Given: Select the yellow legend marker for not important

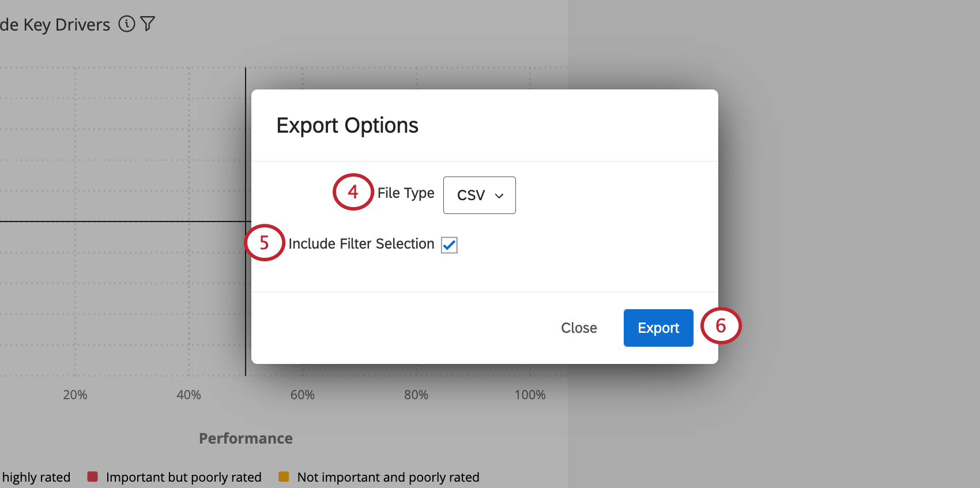Looking at the screenshot, I should [x=284, y=476].
